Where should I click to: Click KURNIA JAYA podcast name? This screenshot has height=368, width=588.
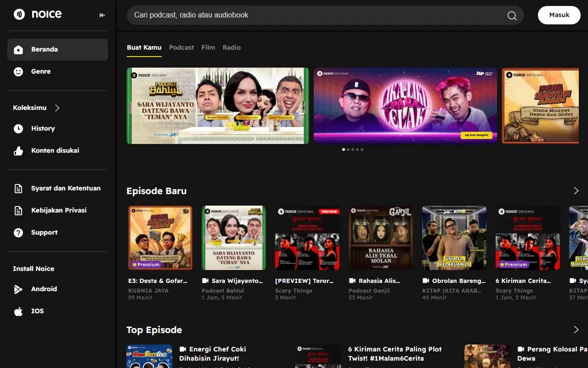click(148, 291)
